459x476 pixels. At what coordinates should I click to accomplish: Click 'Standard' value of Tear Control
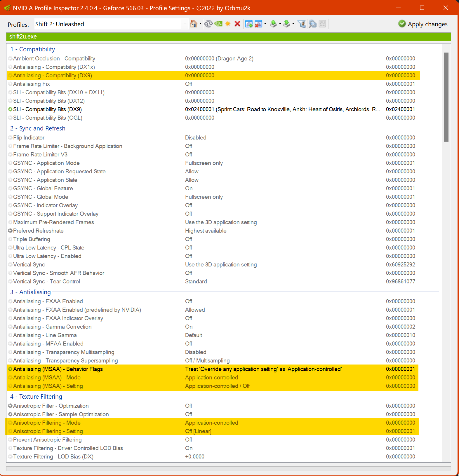coord(196,281)
